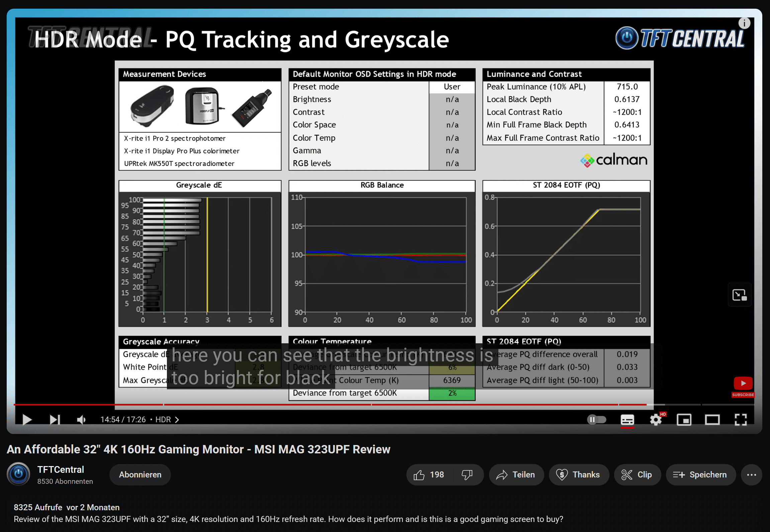Click the Thanks button
Viewport: 770px width, 532px height.
(x=578, y=474)
